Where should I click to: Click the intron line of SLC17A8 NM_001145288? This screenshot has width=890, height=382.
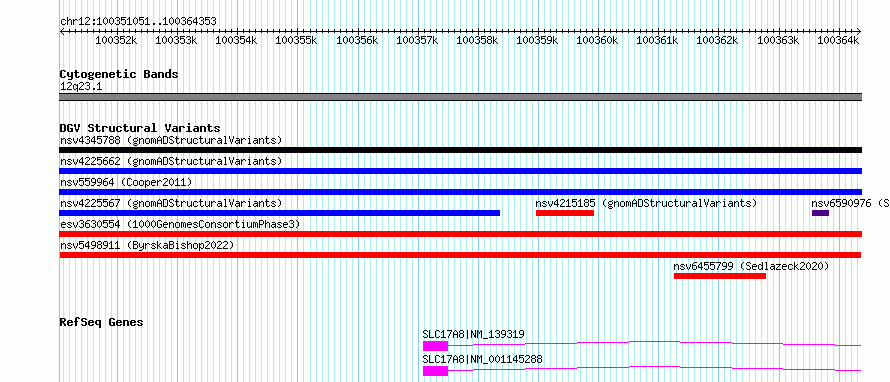click(654, 367)
